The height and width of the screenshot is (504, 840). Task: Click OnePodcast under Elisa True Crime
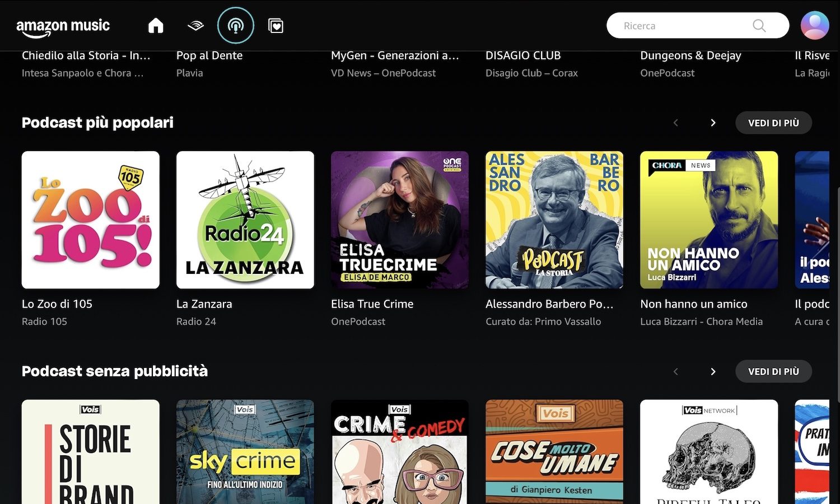click(x=358, y=321)
